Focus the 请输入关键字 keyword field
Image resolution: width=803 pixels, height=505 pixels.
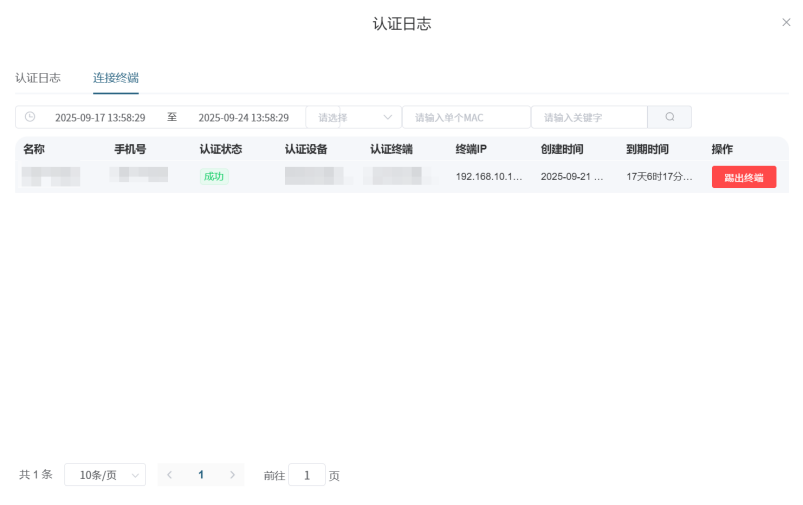coord(589,117)
